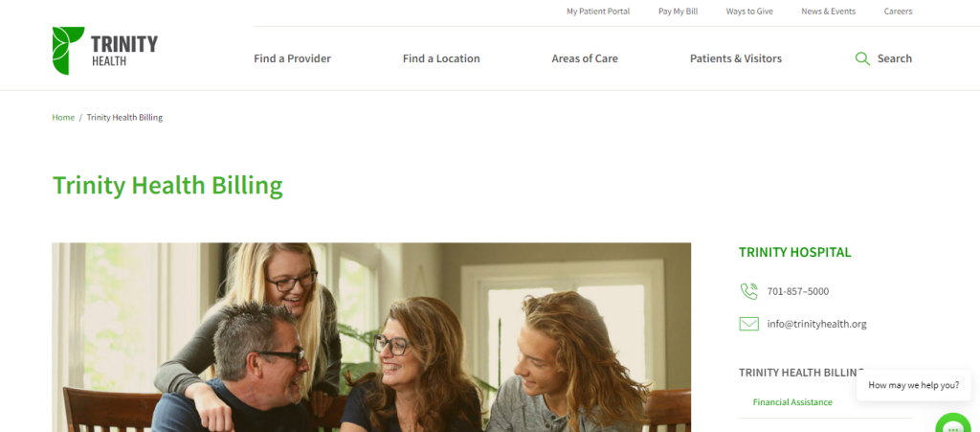Click the envelope email icon
Viewport: 980px width, 432px height.
click(x=748, y=324)
